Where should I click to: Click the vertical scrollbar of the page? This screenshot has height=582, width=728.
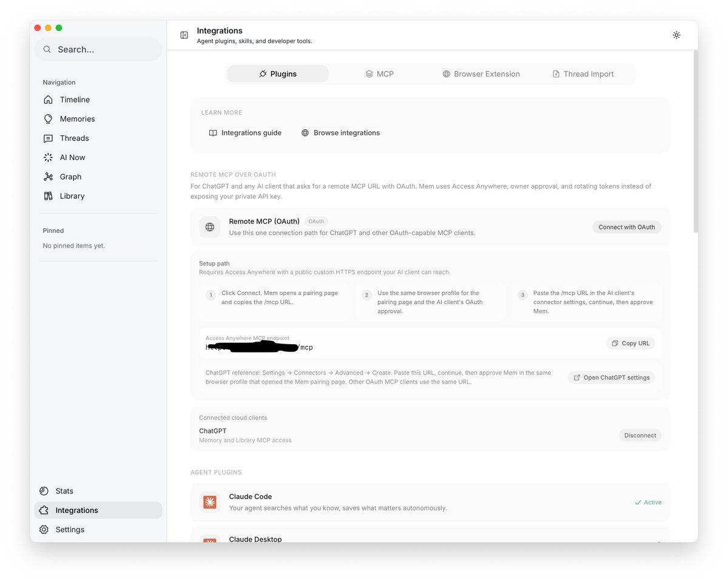pyautogui.click(x=695, y=141)
